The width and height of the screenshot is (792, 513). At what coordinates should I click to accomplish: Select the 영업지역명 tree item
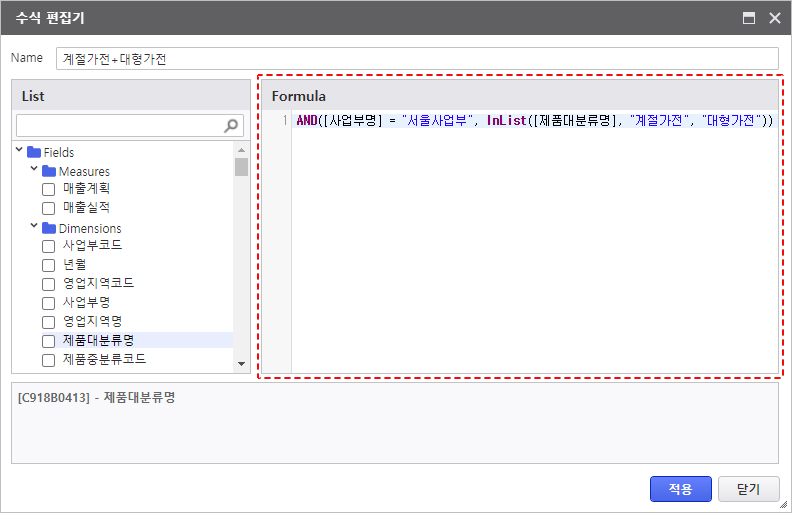point(92,321)
